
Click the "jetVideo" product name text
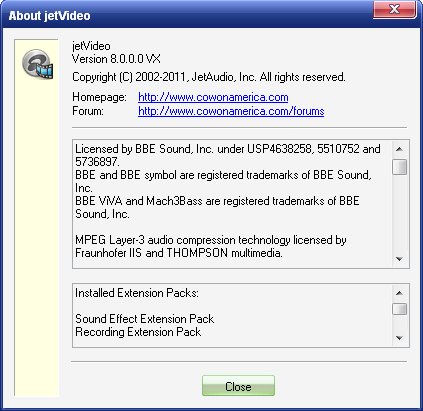91,46
